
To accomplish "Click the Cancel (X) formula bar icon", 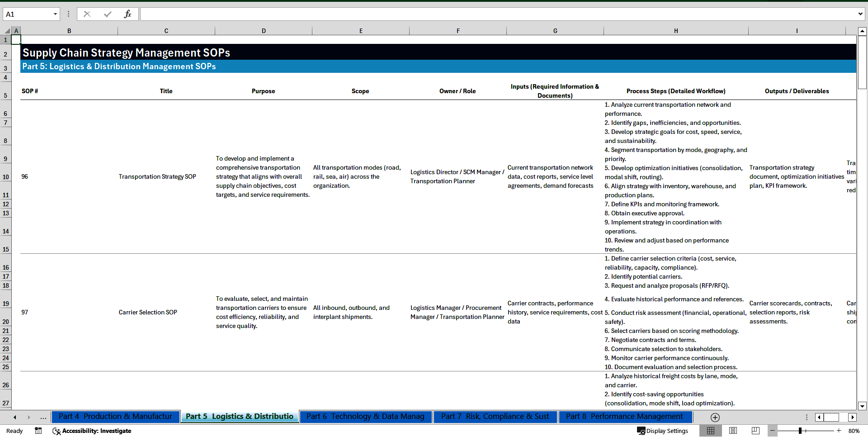I will click(87, 14).
